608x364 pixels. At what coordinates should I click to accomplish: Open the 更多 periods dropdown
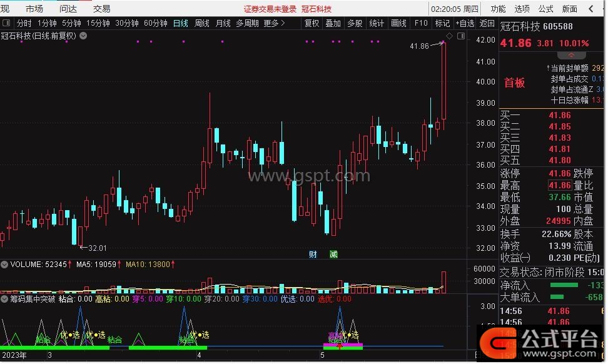pos(274,23)
